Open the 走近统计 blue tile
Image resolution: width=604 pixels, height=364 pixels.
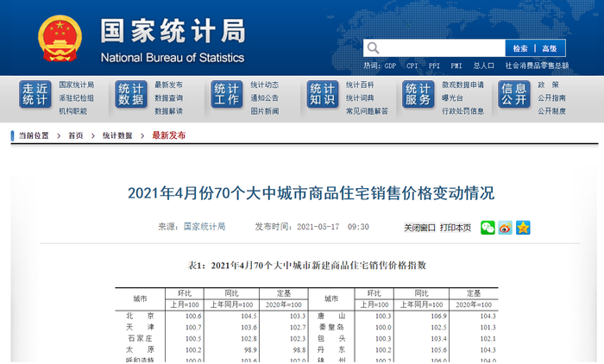(x=35, y=94)
